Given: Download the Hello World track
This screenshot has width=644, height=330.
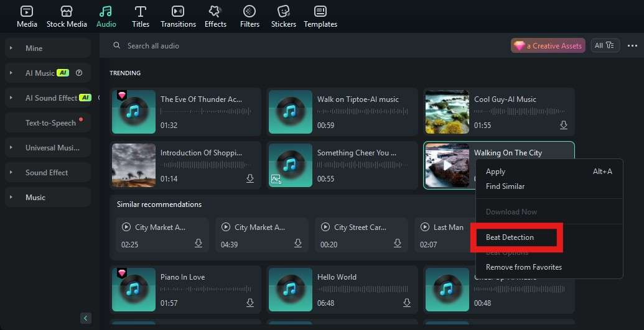Looking at the screenshot, I should pyautogui.click(x=406, y=303).
